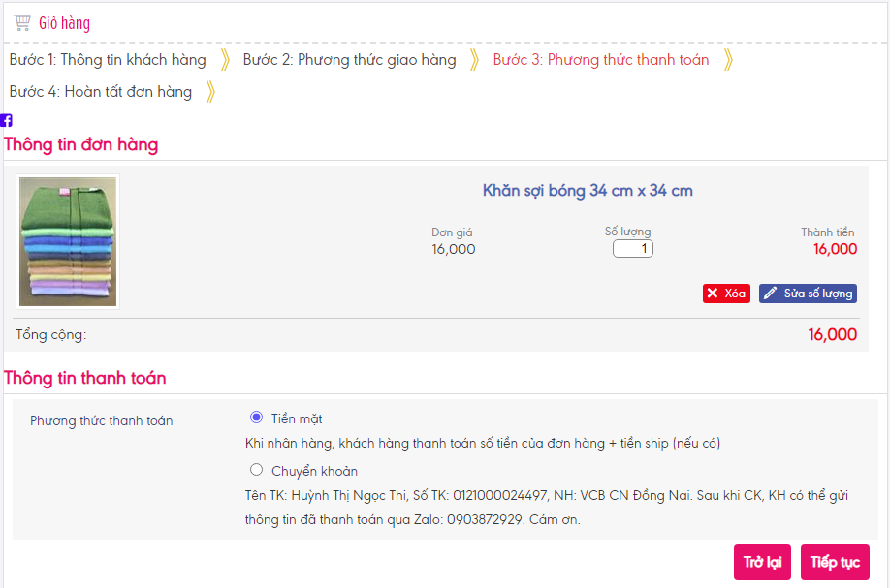This screenshot has width=890, height=588.
Task: Select the Tiền mặt payment radio button
Action: (256, 418)
